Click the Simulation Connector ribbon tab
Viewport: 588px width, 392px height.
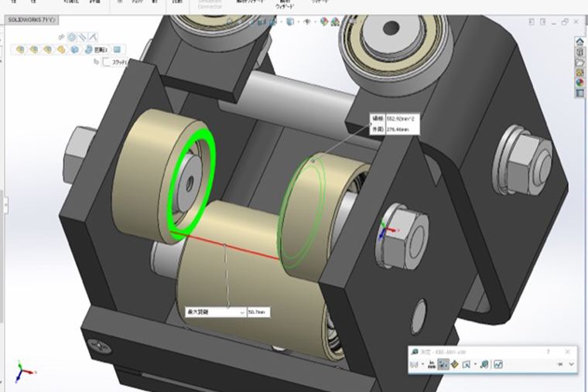click(210, 4)
